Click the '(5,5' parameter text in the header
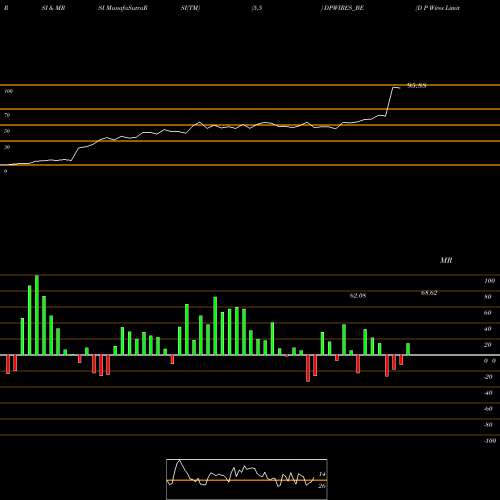Viewport: 500px width, 500px height. point(257,8)
